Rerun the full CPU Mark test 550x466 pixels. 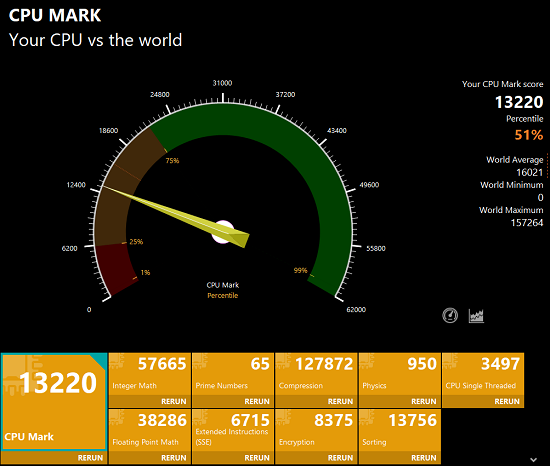pyautogui.click(x=90, y=458)
